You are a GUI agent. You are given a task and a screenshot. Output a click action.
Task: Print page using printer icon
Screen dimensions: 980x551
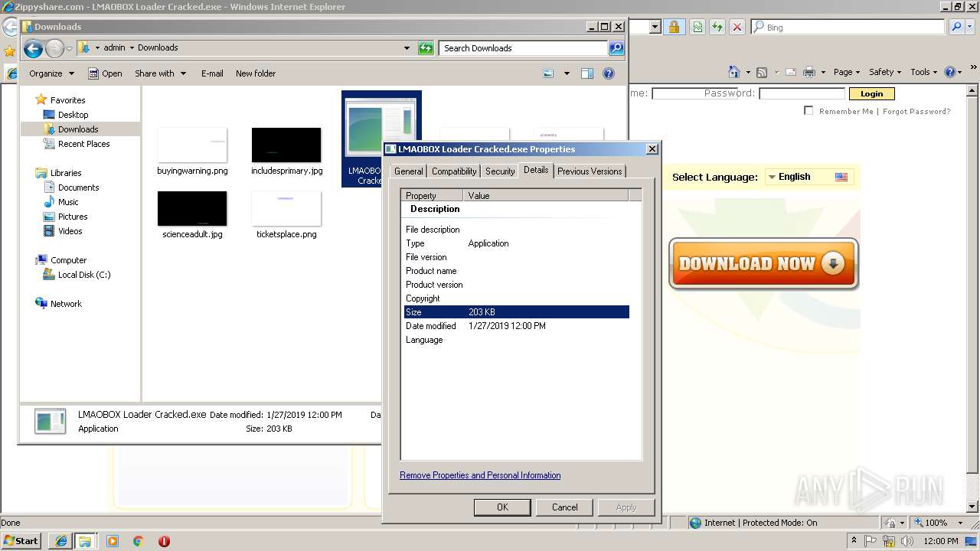[809, 72]
